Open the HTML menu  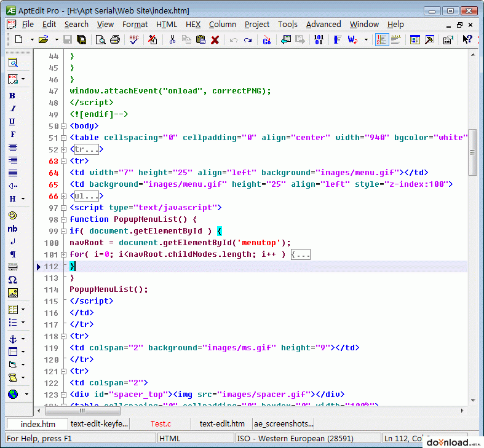point(167,25)
